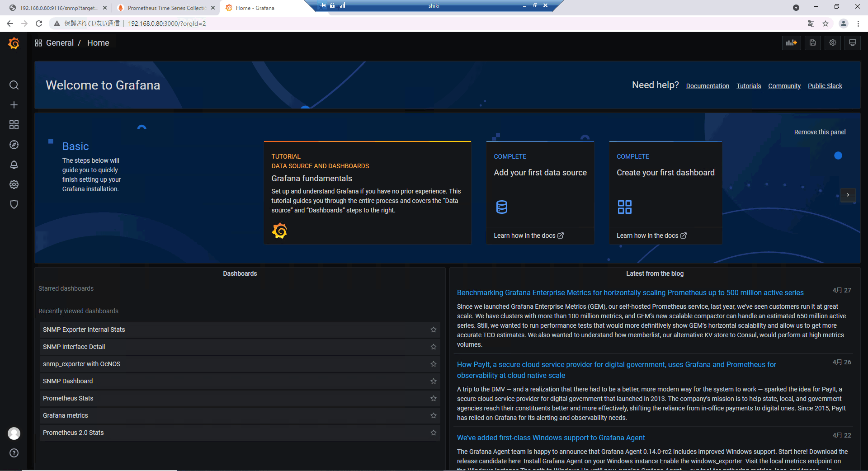This screenshot has height=471, width=868.
Task: Open the Prometheus 2.0 Stats dashboard
Action: point(240,433)
